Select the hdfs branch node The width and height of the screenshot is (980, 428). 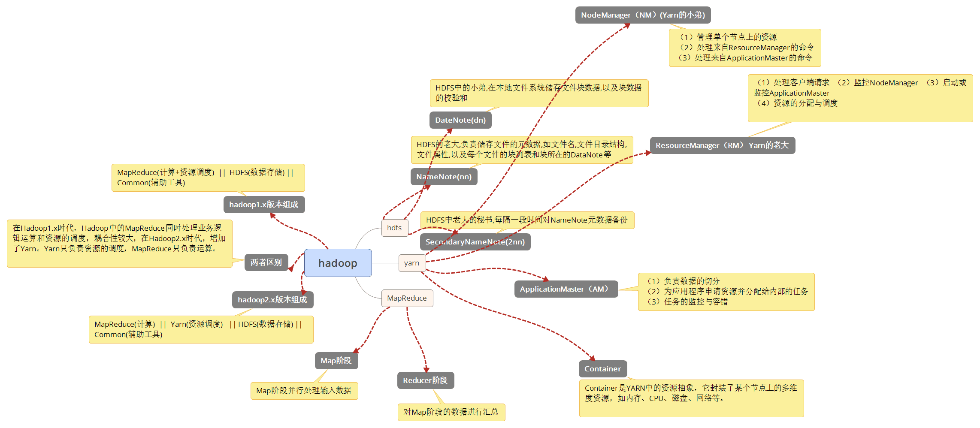tap(394, 228)
